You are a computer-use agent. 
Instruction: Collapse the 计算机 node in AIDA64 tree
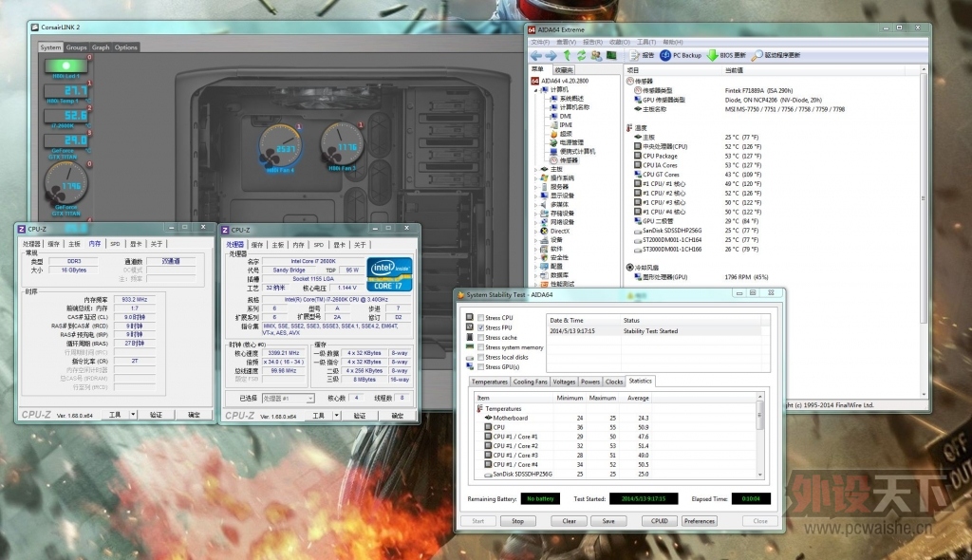(x=536, y=90)
